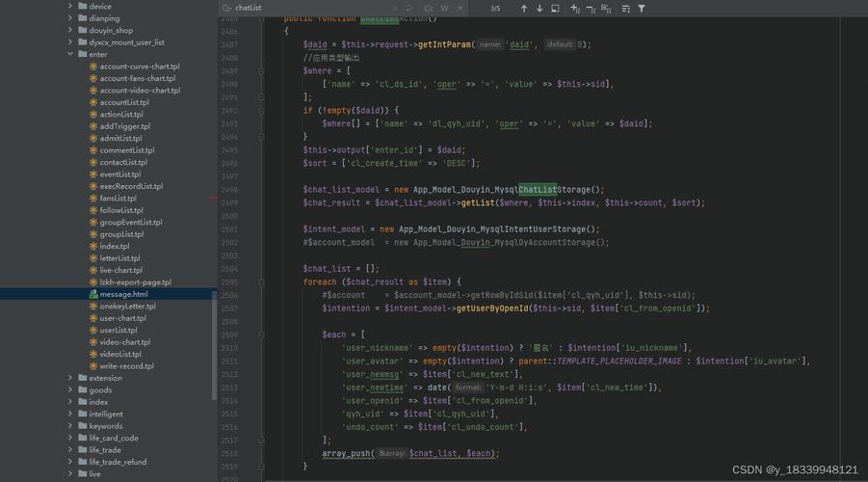Open videoList.tpl file

click(120, 354)
